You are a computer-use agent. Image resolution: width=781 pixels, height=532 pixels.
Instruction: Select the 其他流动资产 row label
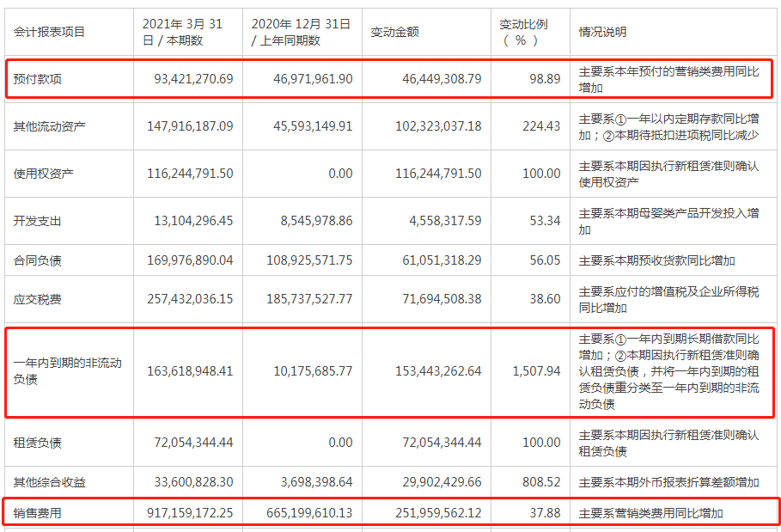pos(49,126)
